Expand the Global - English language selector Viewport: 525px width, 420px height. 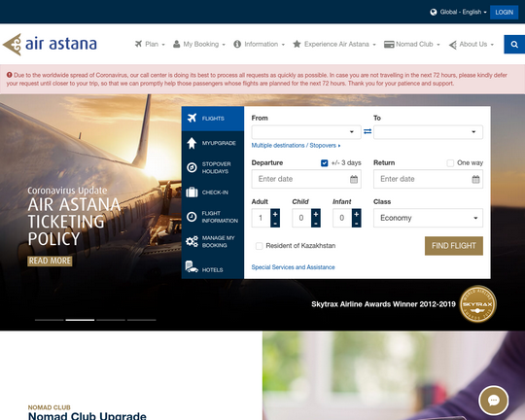click(463, 12)
